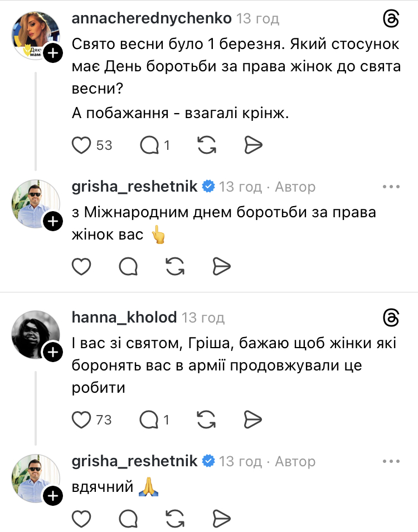The image size is (418, 532).
Task: Follow annacherednychenko via the plus on her avatar
Action: pos(53,53)
